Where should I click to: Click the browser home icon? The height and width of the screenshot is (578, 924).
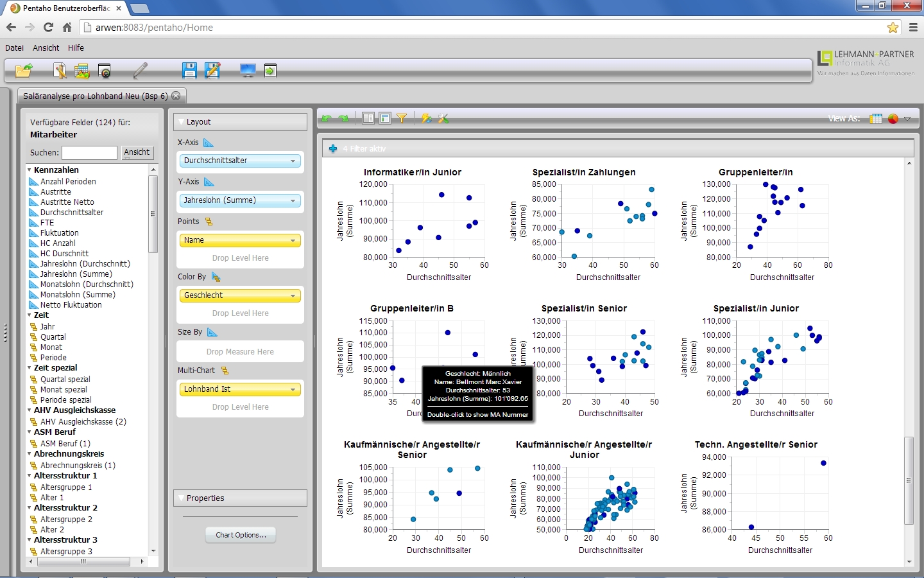[67, 27]
